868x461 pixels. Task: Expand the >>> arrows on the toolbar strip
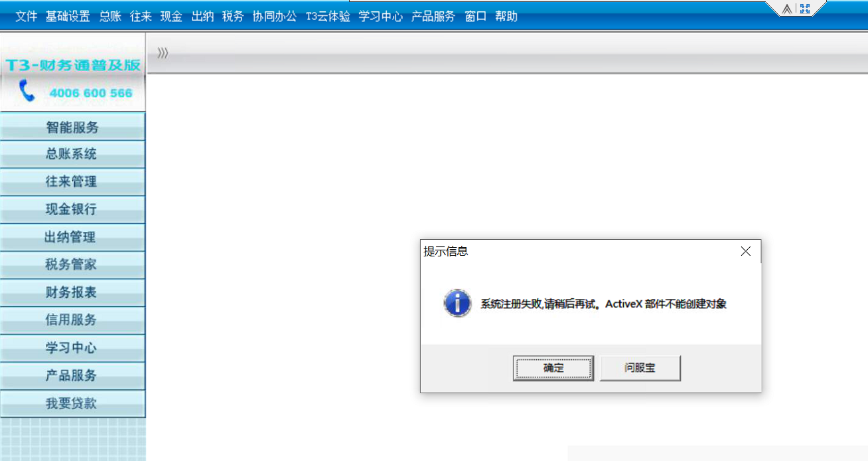pos(163,53)
